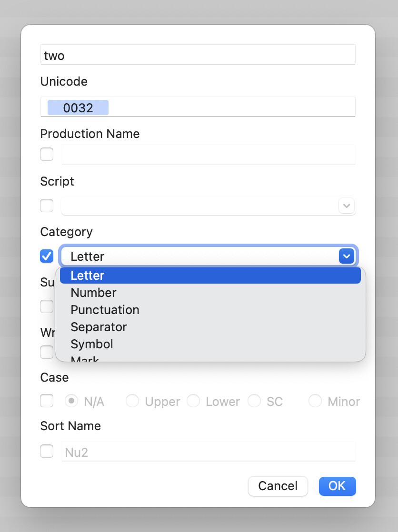The width and height of the screenshot is (398, 532).
Task: Select Symbol from the Category list
Action: pos(92,344)
